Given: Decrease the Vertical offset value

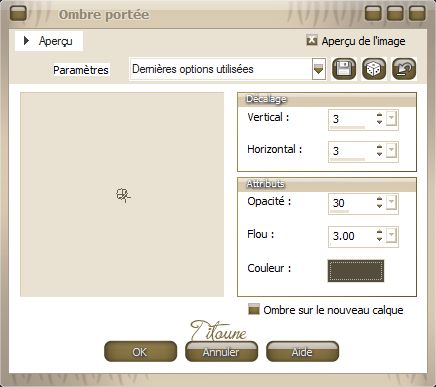Looking at the screenshot, I should (x=379, y=122).
